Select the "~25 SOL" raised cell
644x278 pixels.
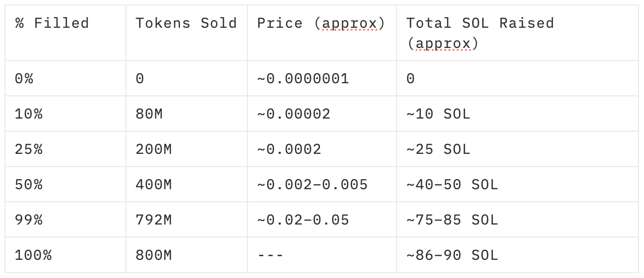(438, 149)
